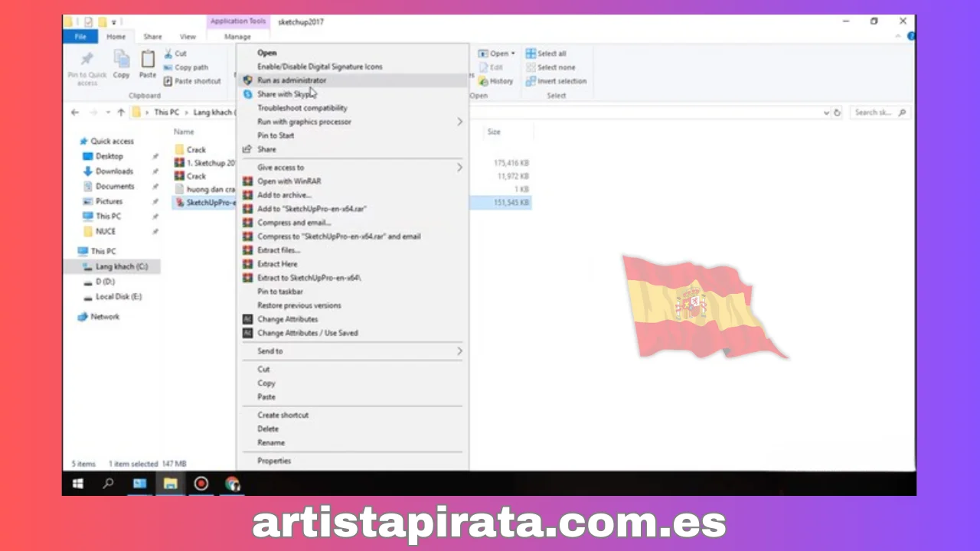Select the huong dan cra text file
The height and width of the screenshot is (551, 980).
[x=204, y=189]
